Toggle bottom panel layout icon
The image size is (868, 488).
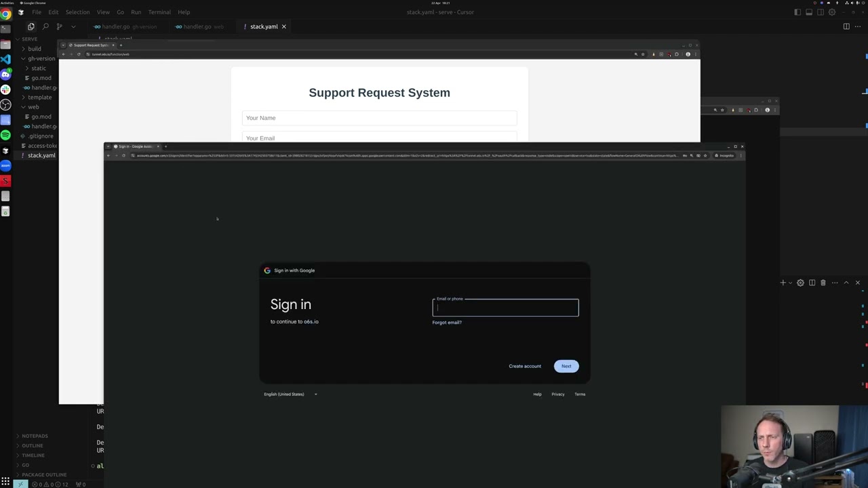coord(809,12)
